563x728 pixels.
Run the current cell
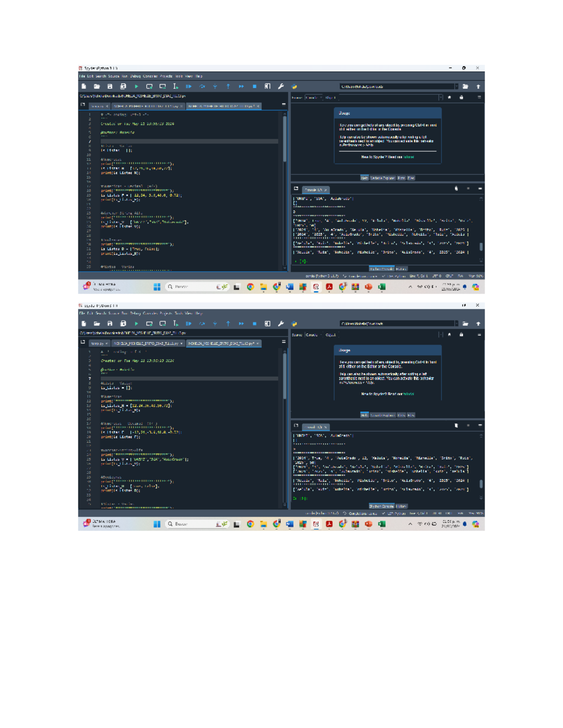[149, 86]
